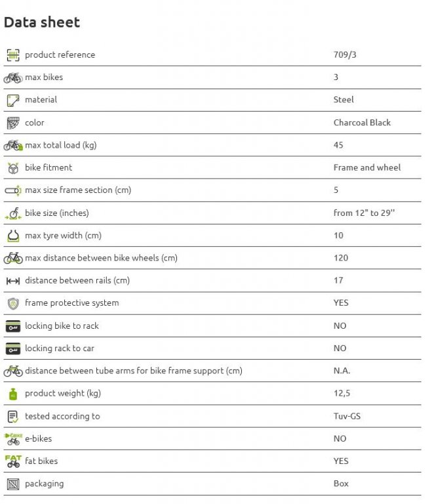Click the bike size (inches) label

tap(56, 213)
